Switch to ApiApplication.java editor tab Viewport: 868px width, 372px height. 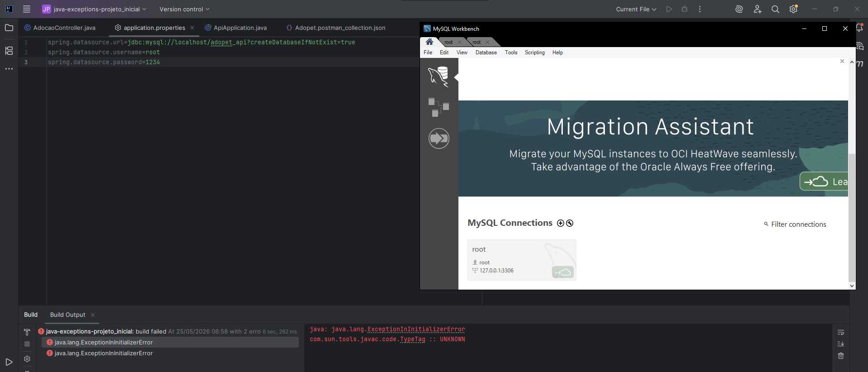(236, 28)
